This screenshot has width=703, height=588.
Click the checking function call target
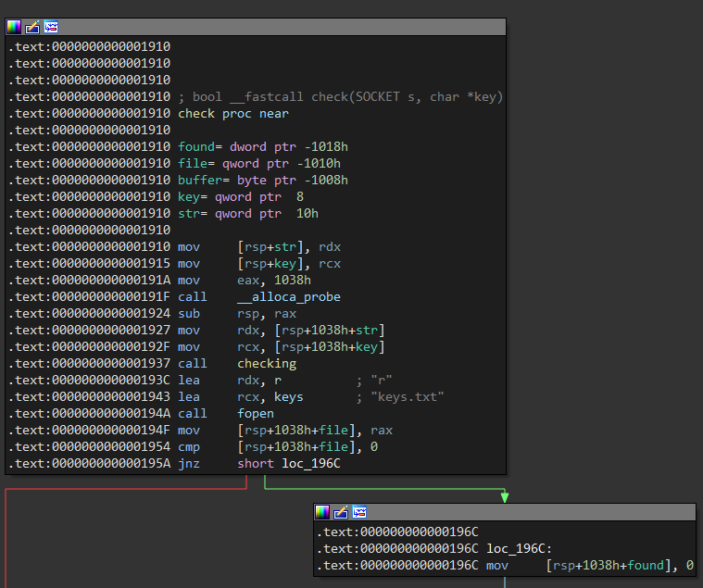point(267,364)
